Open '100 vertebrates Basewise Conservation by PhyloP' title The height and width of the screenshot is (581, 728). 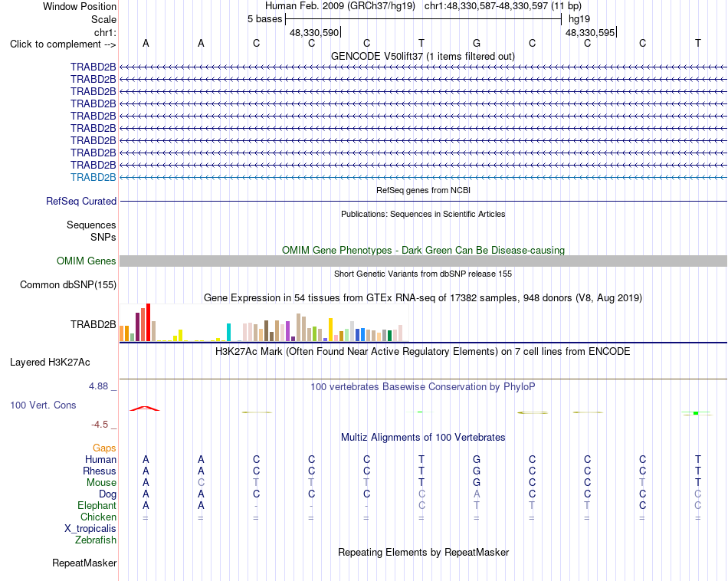point(423,386)
